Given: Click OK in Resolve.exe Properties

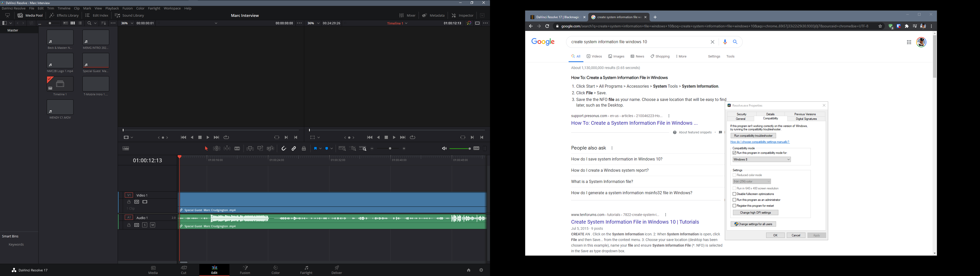Looking at the screenshot, I should (x=775, y=235).
